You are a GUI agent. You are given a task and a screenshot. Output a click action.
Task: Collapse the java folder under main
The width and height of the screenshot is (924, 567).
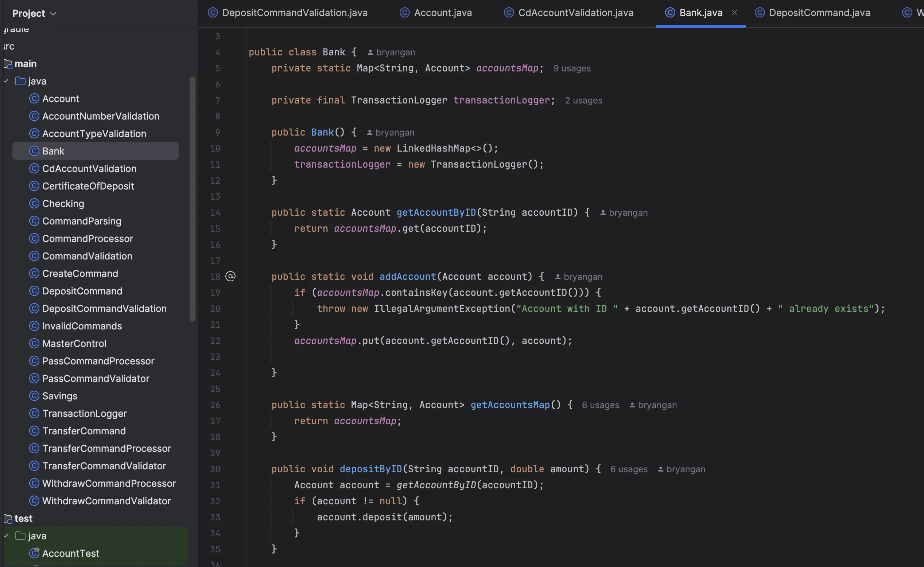pyautogui.click(x=6, y=81)
